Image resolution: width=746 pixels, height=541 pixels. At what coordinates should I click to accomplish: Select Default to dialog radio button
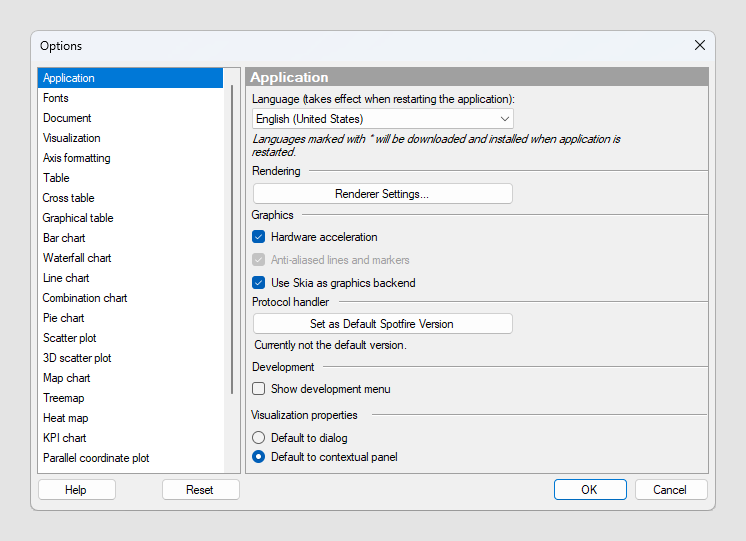259,438
